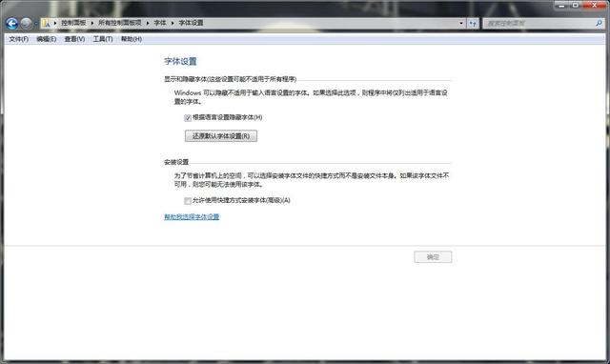Tick 允许使用快捷方式安装字体(高级)(A) checkbox
This screenshot has width=610, height=364.
pyautogui.click(x=188, y=201)
